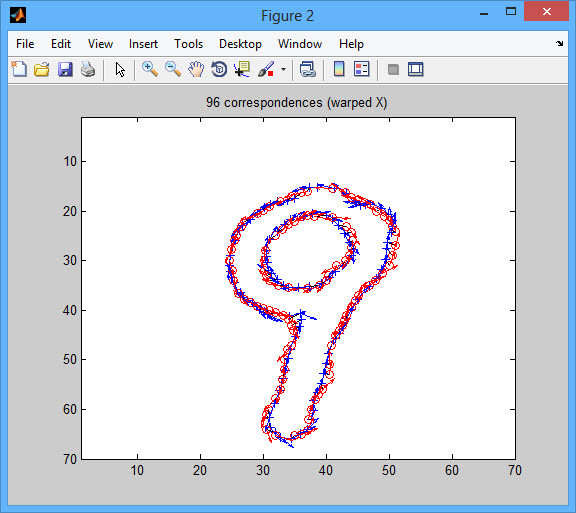Show plot tools and dock figure
This screenshot has height=513, width=576.
pyautogui.click(x=415, y=69)
